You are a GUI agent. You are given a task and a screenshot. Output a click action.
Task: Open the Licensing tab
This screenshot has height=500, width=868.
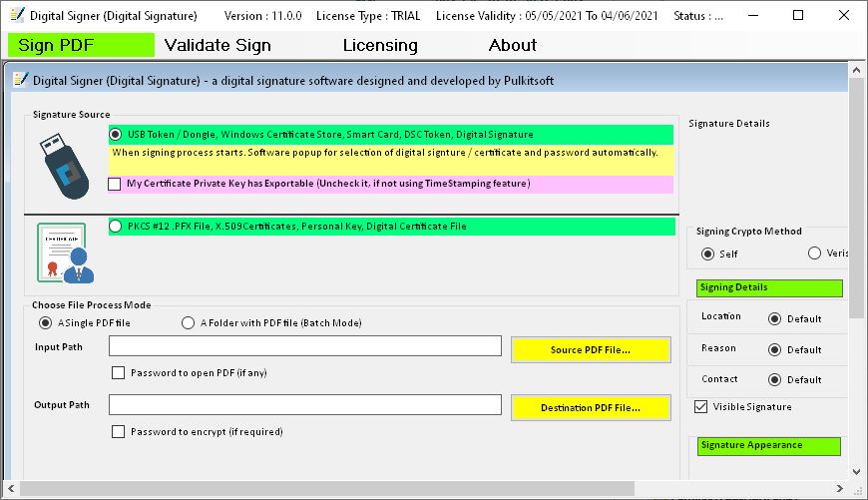coord(380,45)
